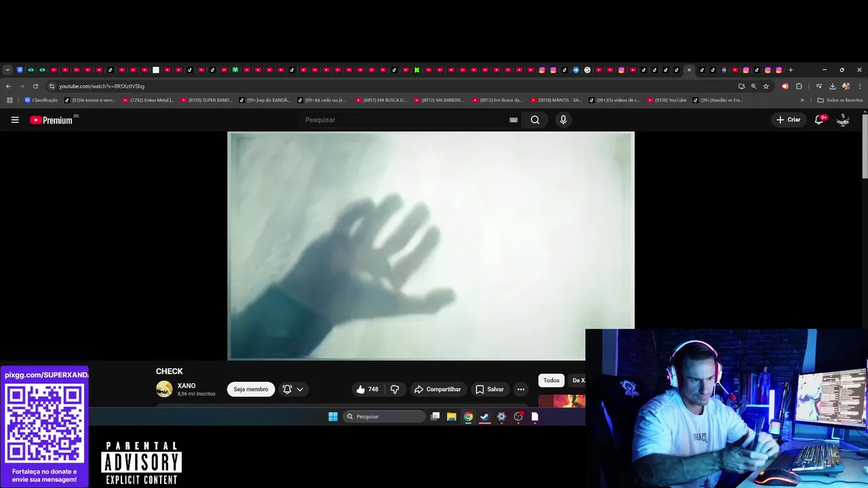Click the Seja membro button

tap(251, 389)
